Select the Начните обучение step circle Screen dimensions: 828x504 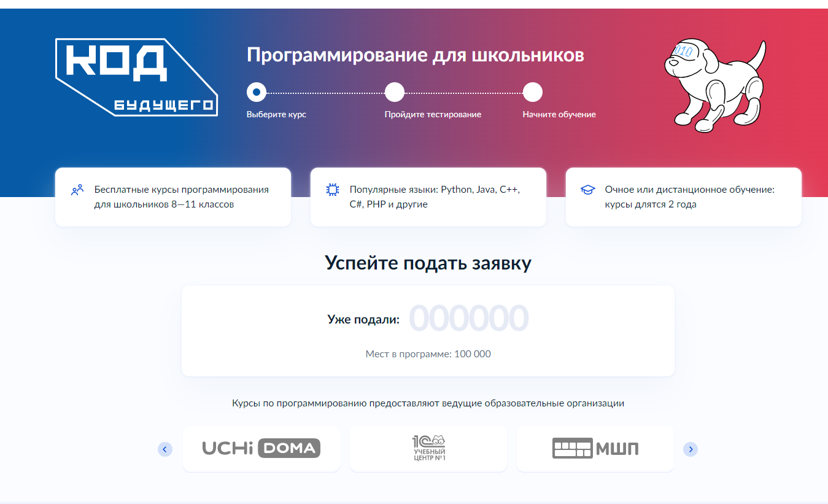pos(533,93)
